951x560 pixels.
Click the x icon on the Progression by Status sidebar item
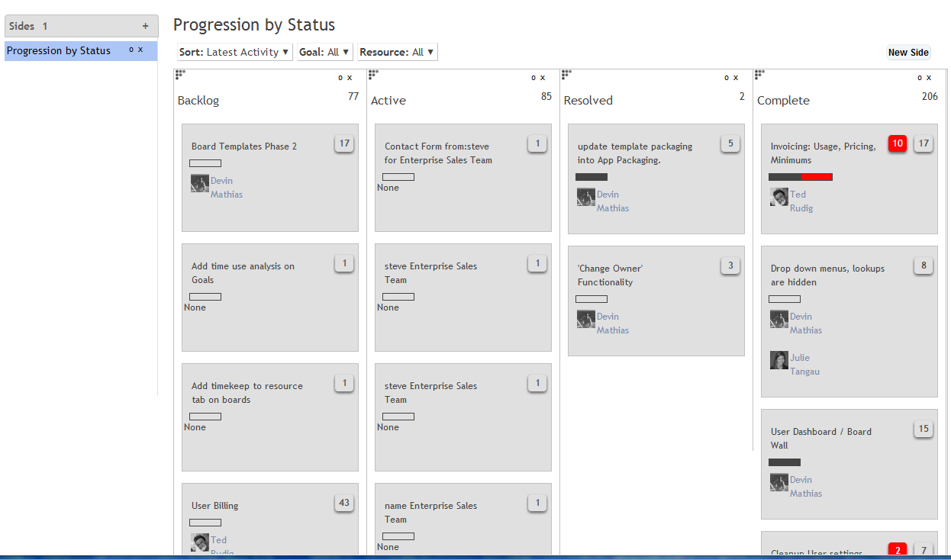click(x=140, y=50)
